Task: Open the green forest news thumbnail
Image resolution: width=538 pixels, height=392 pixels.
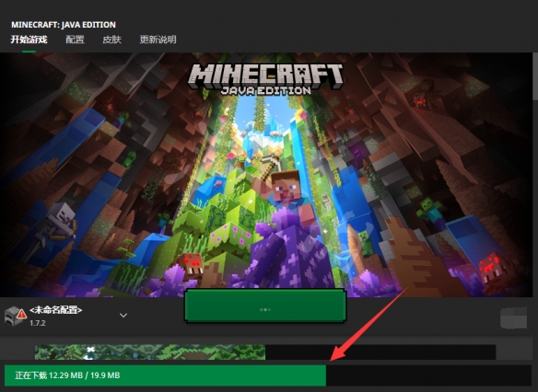Action: (x=150, y=352)
